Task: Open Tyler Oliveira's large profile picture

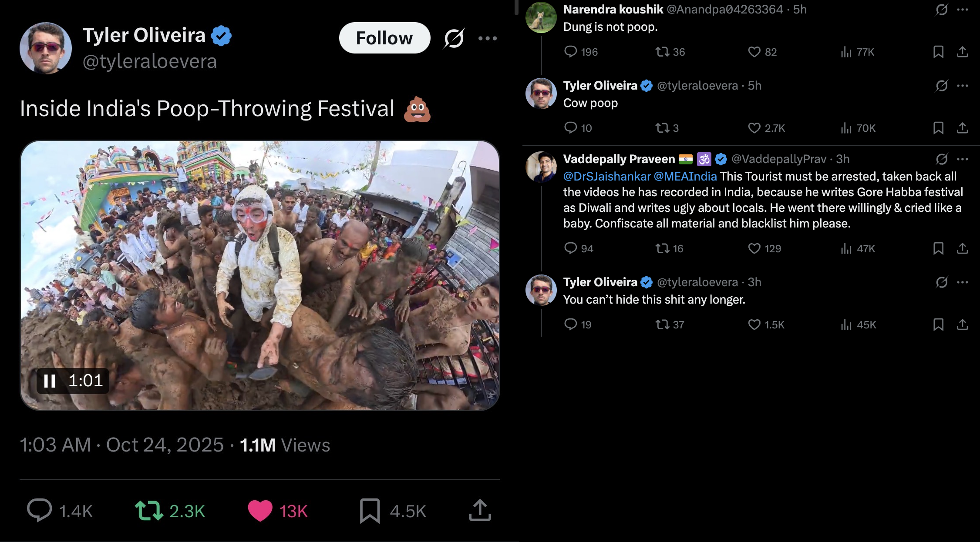Action: (46, 48)
